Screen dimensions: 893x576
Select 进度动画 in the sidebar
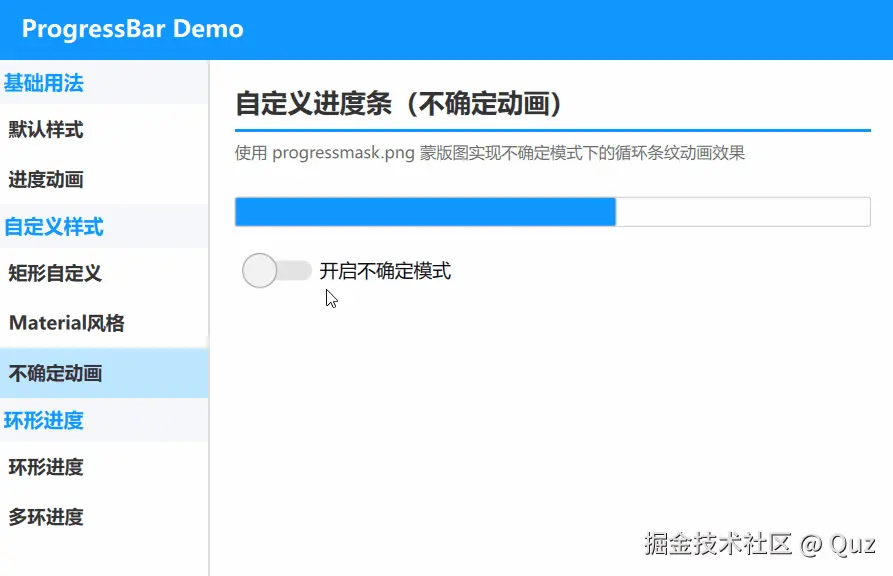point(104,179)
